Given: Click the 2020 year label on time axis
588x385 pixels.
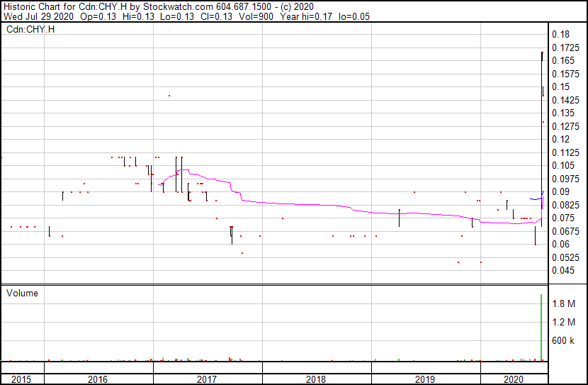Looking at the screenshot, I should point(513,380).
